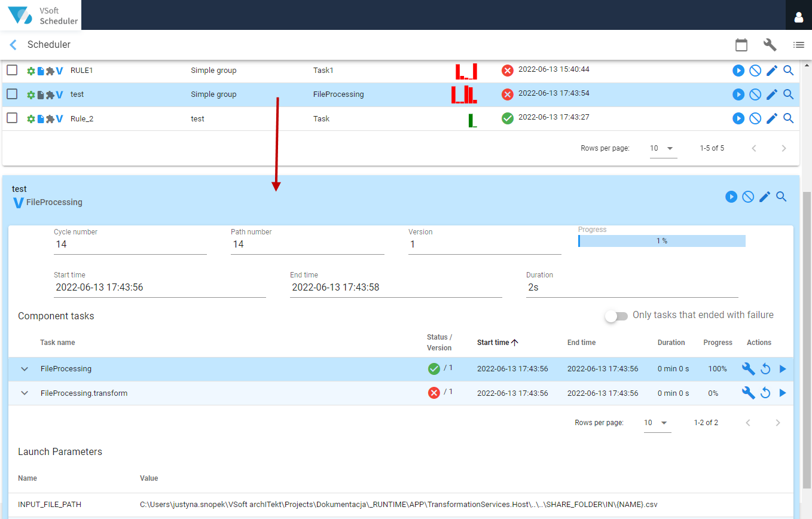
Task: Open the wrench settings icon in header
Action: click(x=770, y=45)
